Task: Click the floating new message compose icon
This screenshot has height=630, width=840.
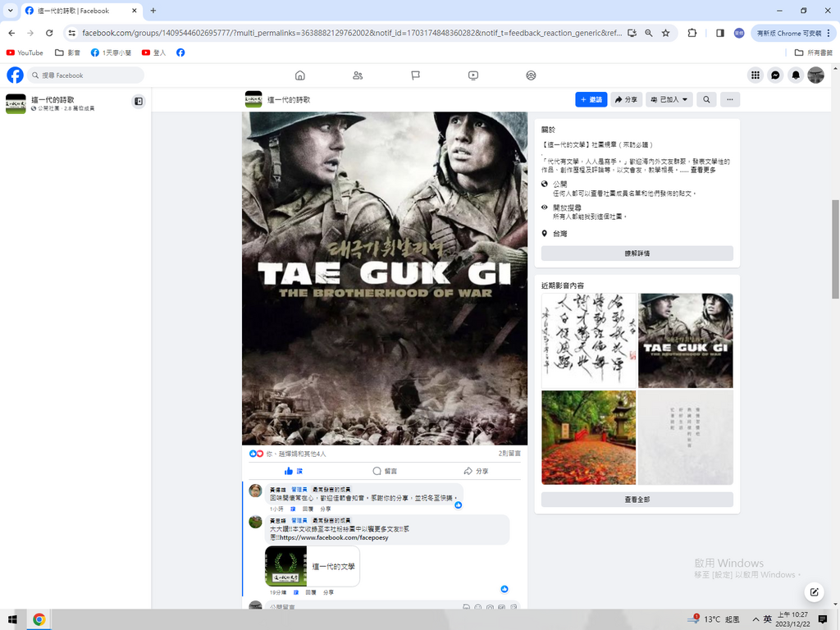Action: click(814, 591)
